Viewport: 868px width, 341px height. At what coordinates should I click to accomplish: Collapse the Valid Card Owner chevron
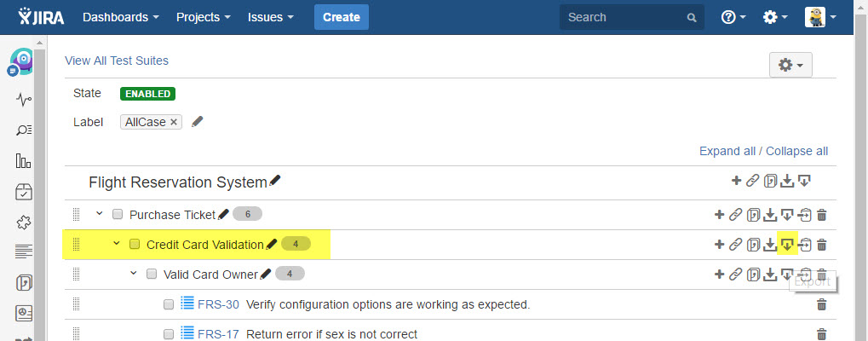(x=133, y=274)
